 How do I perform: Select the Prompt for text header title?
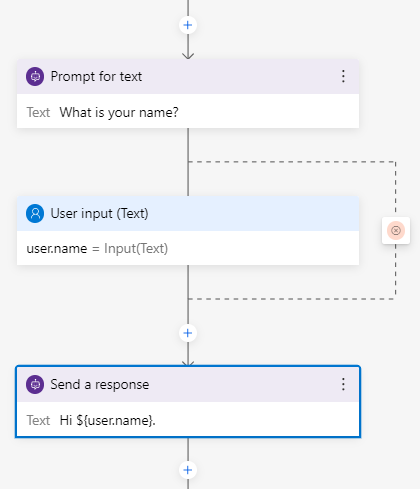point(96,77)
